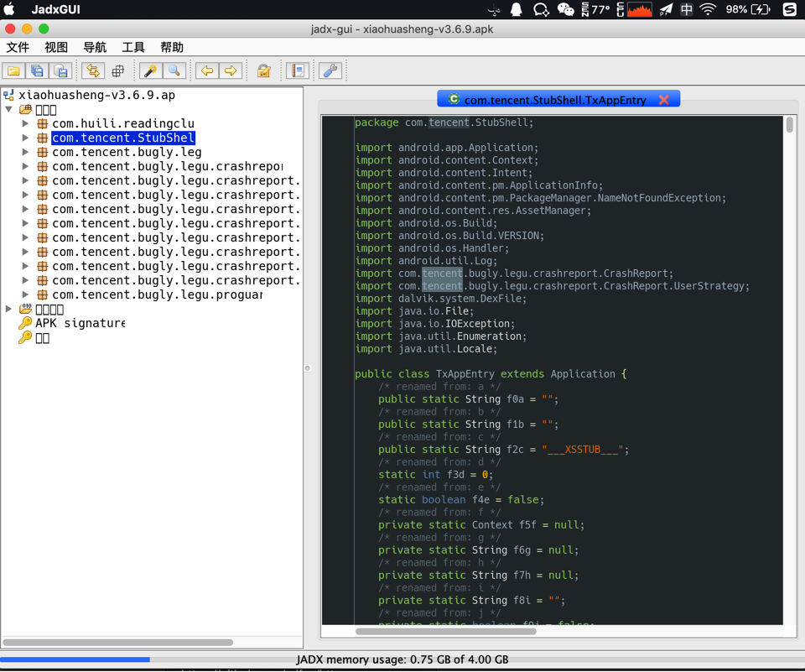
Task: Click the WeChat menu bar icon
Action: (x=566, y=9)
